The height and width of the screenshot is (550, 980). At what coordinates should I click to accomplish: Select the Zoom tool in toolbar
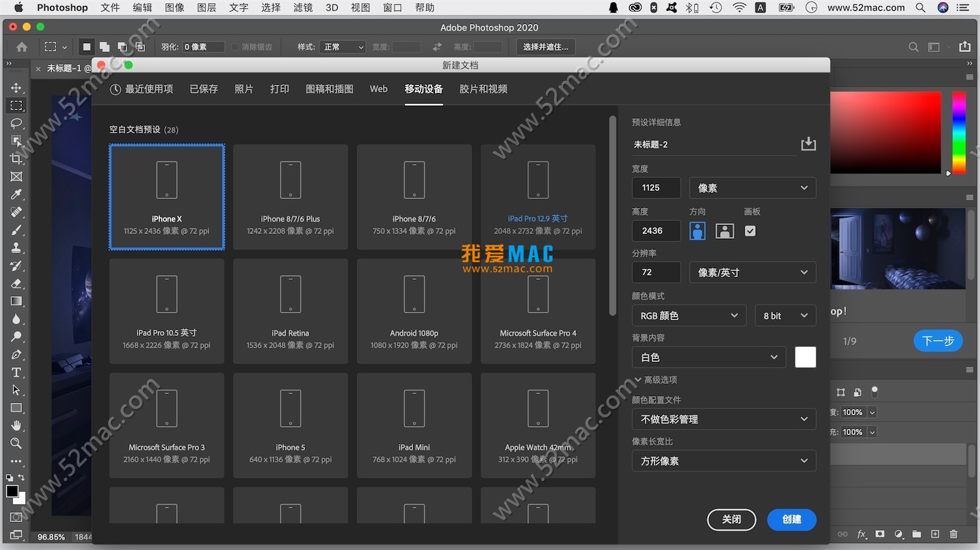click(x=16, y=443)
